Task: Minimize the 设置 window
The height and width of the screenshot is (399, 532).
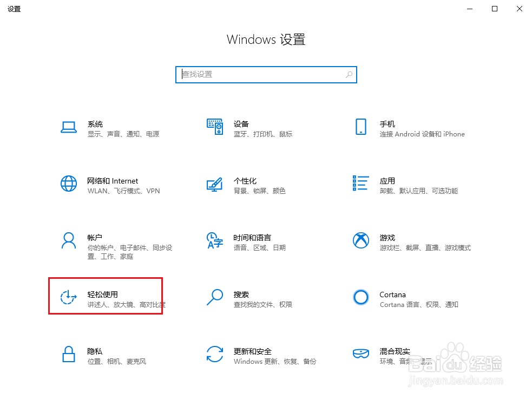Action: coord(470,9)
